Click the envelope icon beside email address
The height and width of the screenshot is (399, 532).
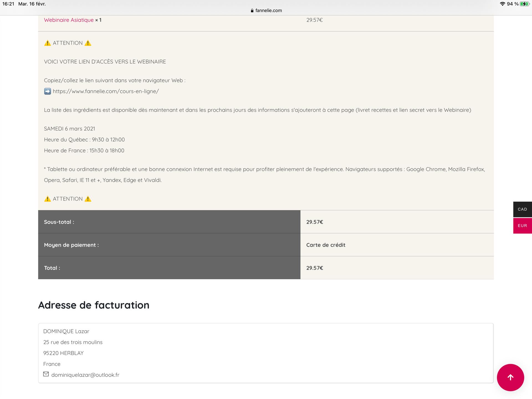point(46,374)
